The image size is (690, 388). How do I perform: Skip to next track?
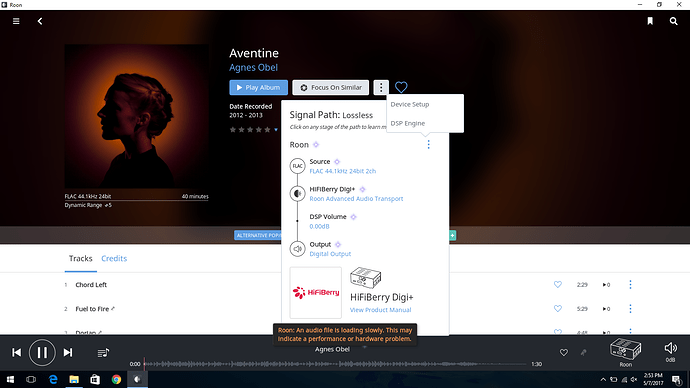pyautogui.click(x=68, y=352)
